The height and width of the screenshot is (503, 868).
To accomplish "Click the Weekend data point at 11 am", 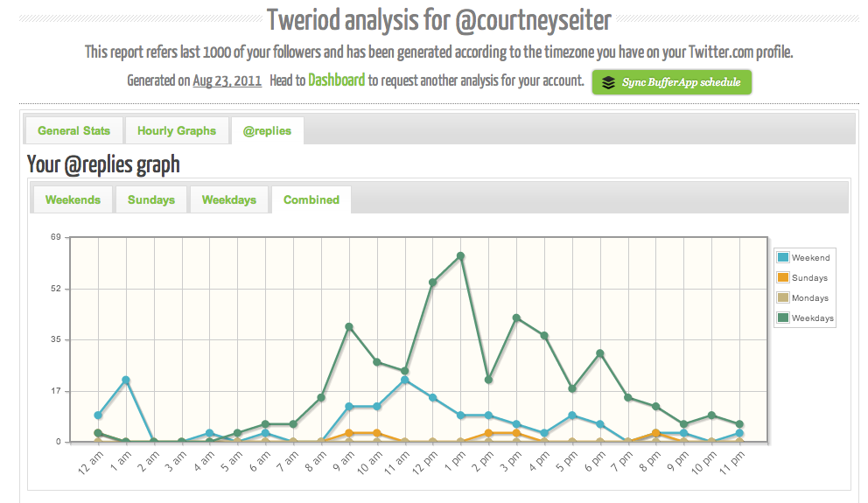I will coord(404,380).
